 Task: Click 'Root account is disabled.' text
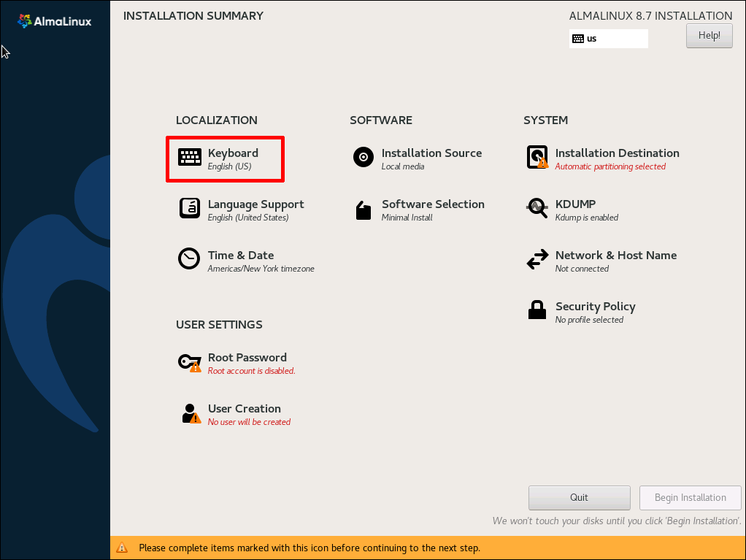point(251,371)
